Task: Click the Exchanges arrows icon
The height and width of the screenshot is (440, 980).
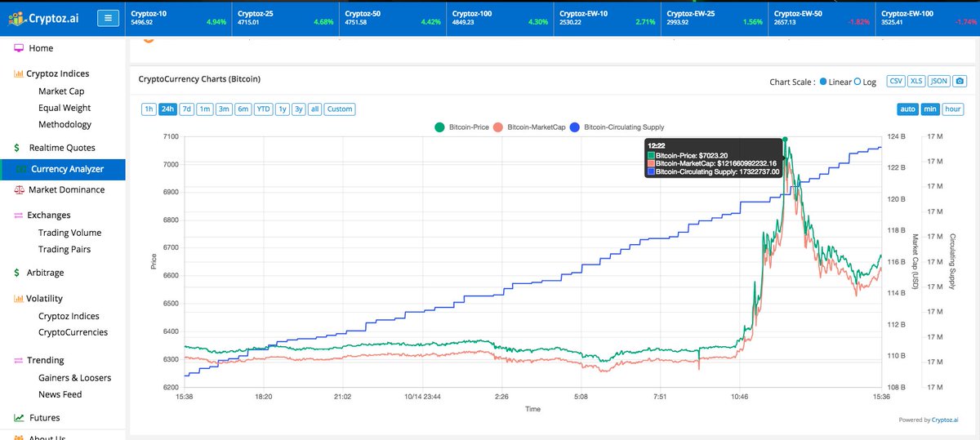Action: click(19, 216)
